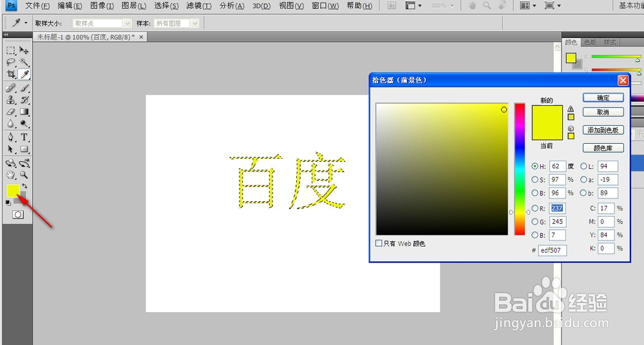
Task: Select the Eraser tool
Action: (11, 112)
